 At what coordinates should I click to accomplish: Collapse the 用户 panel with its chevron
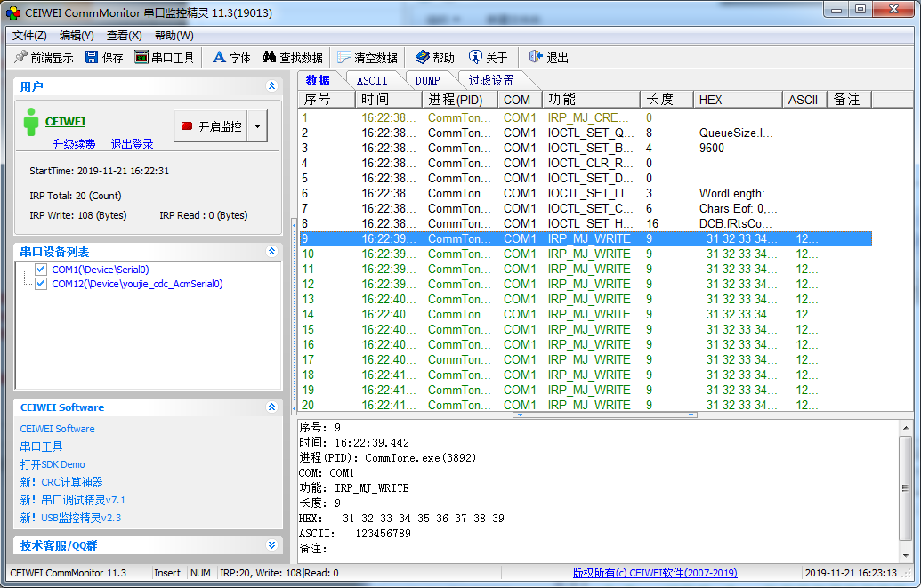click(271, 86)
